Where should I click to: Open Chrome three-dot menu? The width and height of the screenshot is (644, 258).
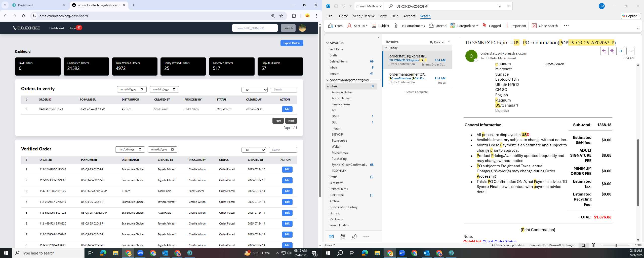click(316, 16)
